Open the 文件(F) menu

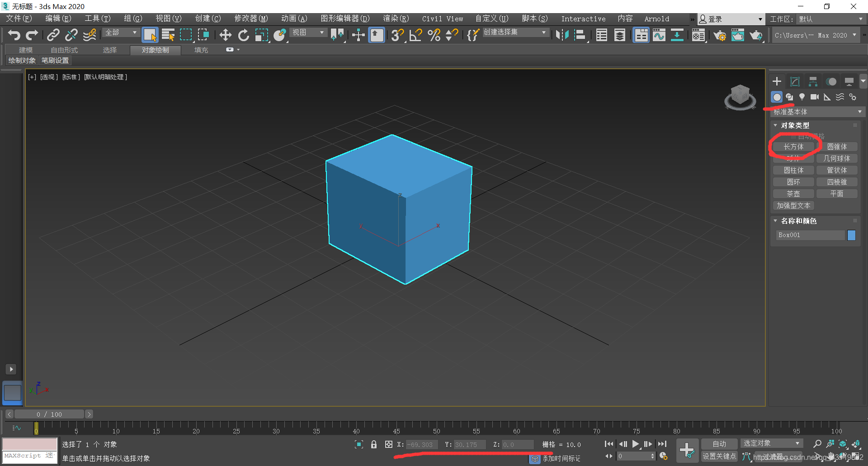tap(19, 19)
